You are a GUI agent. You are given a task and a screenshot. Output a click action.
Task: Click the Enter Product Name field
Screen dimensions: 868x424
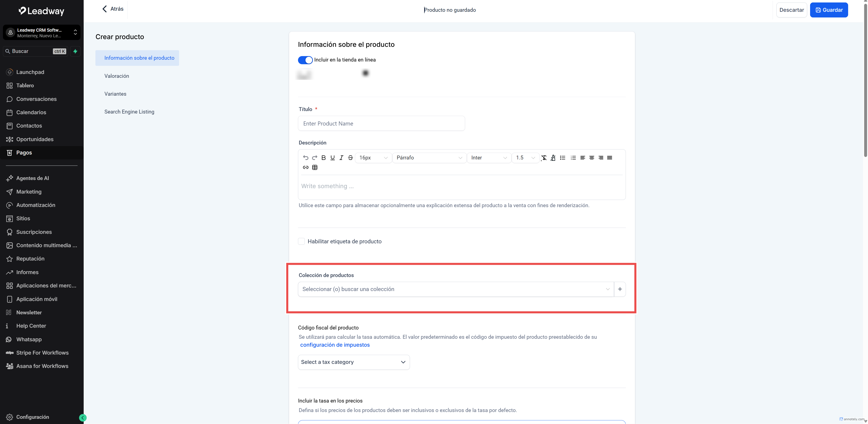pyautogui.click(x=381, y=124)
